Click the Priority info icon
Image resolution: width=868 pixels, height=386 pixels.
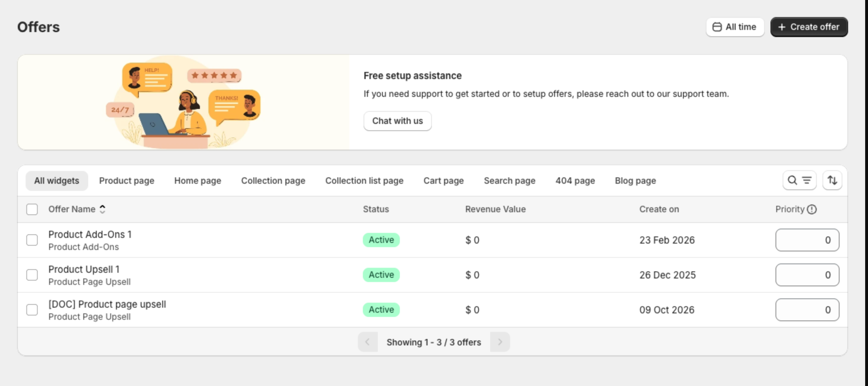[x=812, y=209]
